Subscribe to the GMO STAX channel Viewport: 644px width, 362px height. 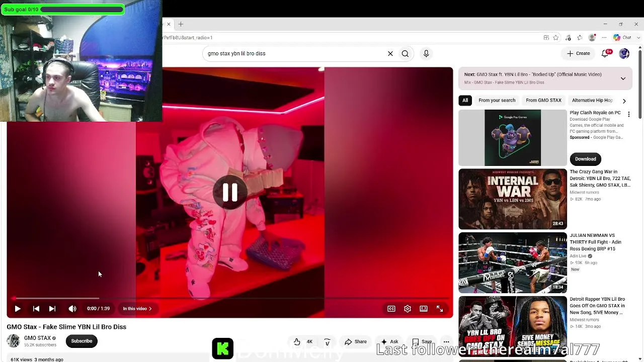click(82, 341)
